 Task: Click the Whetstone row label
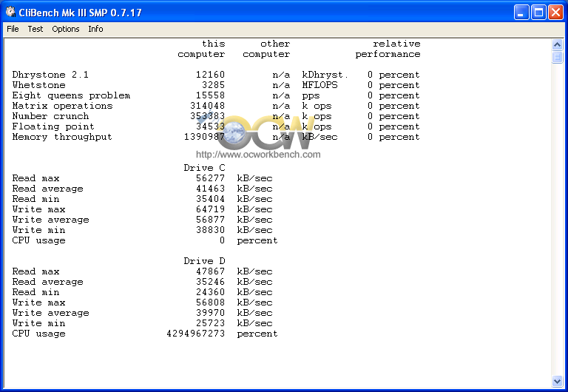(x=38, y=85)
